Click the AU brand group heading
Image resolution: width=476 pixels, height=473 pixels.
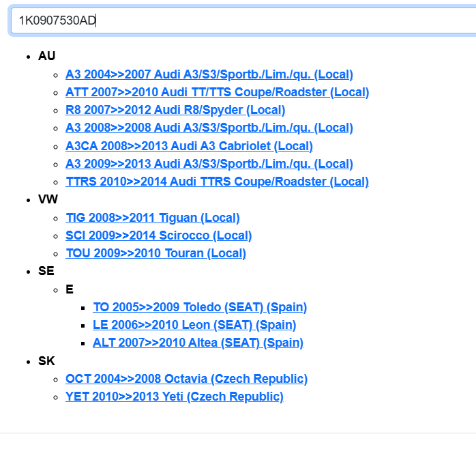[46, 56]
